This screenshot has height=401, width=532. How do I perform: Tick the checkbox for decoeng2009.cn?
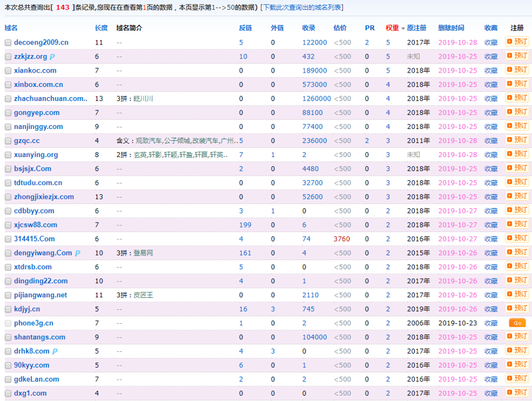(8, 43)
